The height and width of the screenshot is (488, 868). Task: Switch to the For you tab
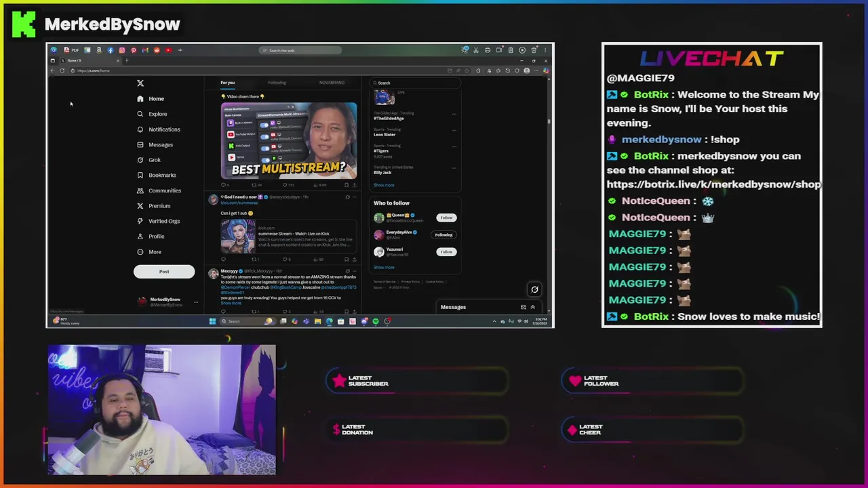[227, 83]
